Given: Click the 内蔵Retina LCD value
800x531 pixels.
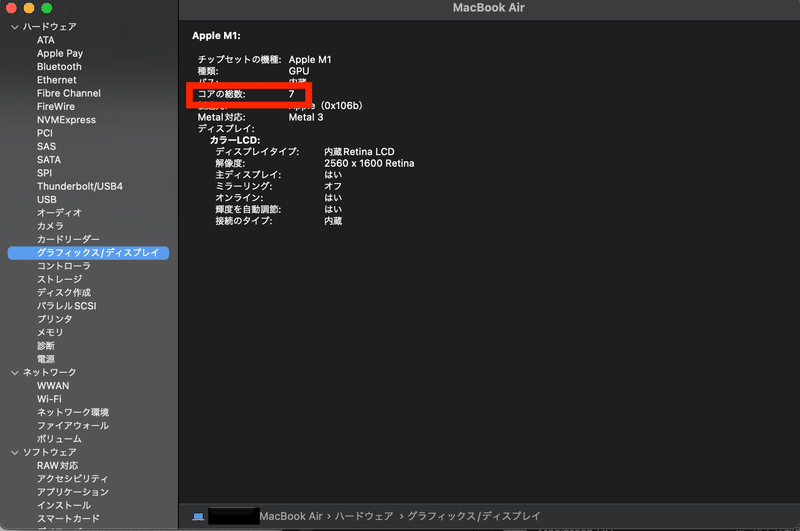Looking at the screenshot, I should (x=359, y=151).
